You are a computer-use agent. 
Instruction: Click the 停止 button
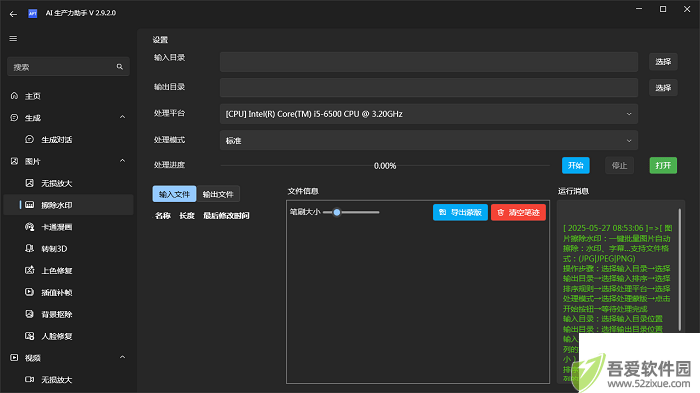pos(619,165)
